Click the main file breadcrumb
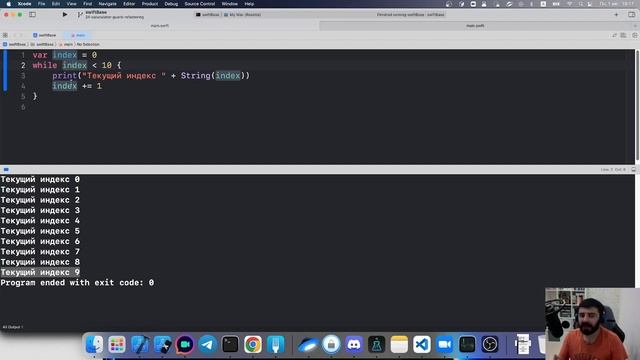The width and height of the screenshot is (640, 360). 66,44
